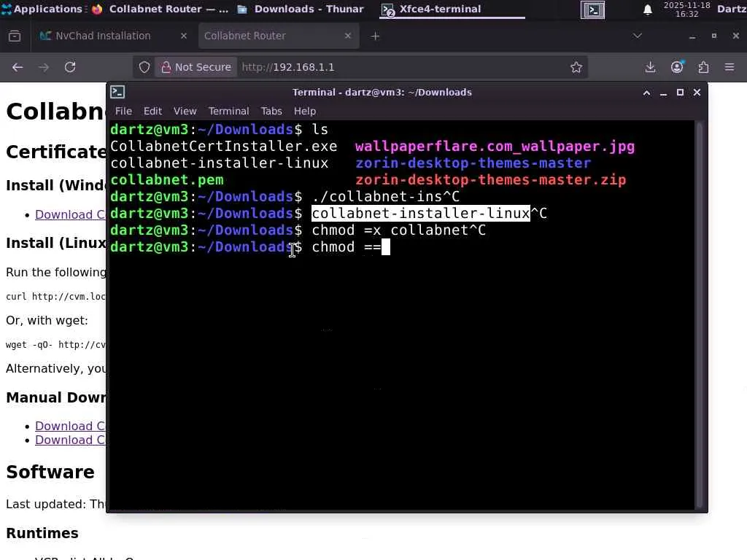The height and width of the screenshot is (560, 747).
Task: Open the Firefox hamburger application menu
Action: [x=729, y=67]
